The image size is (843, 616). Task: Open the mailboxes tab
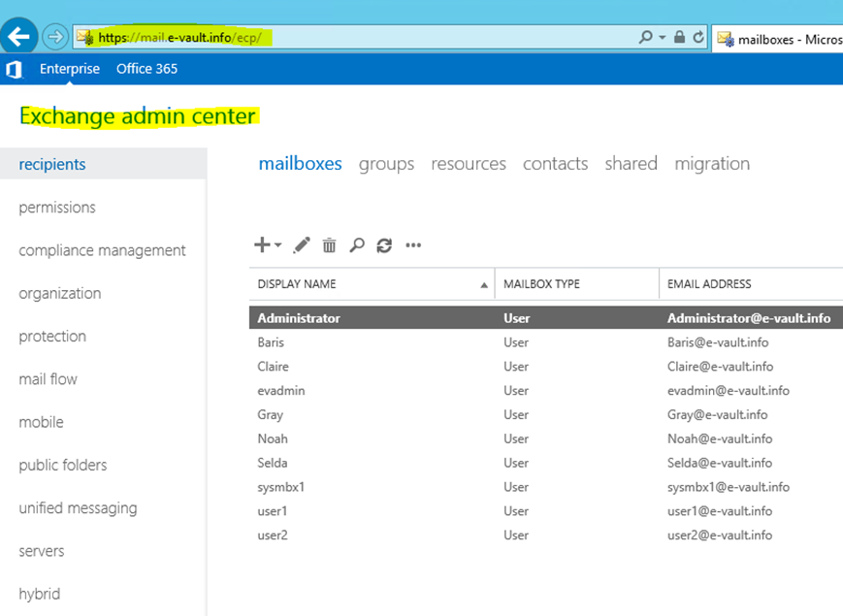(300, 163)
